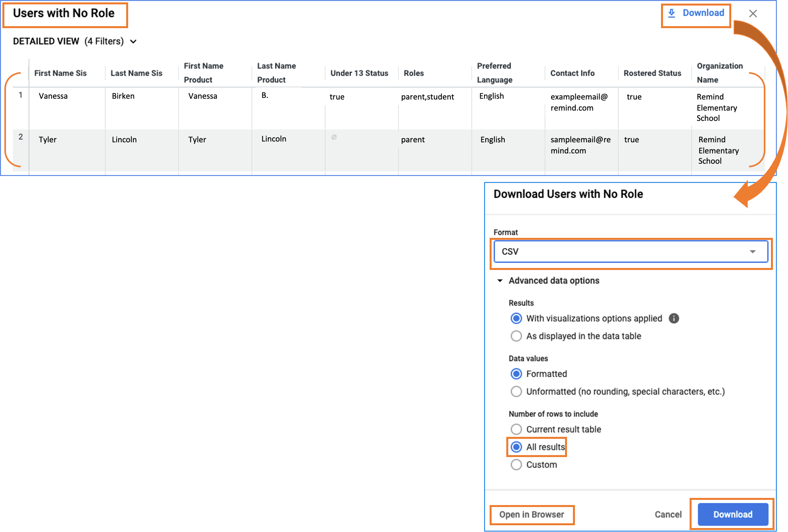Click row number 2

pos(21,137)
